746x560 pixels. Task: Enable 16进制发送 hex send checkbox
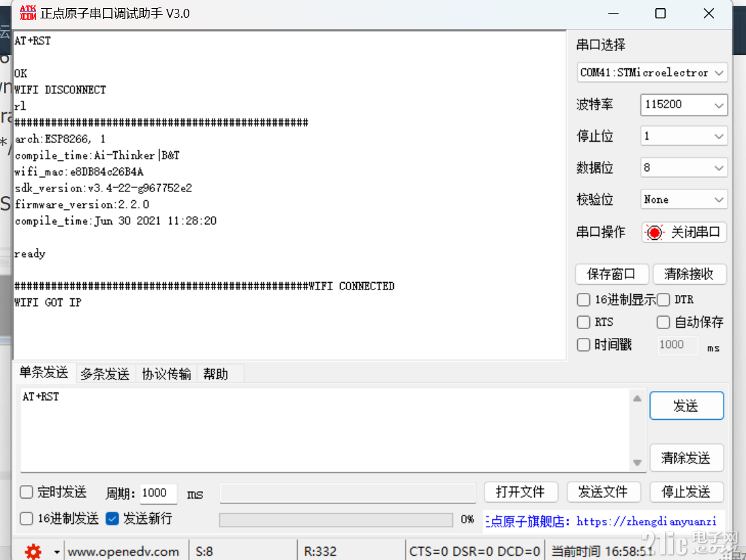click(27, 518)
